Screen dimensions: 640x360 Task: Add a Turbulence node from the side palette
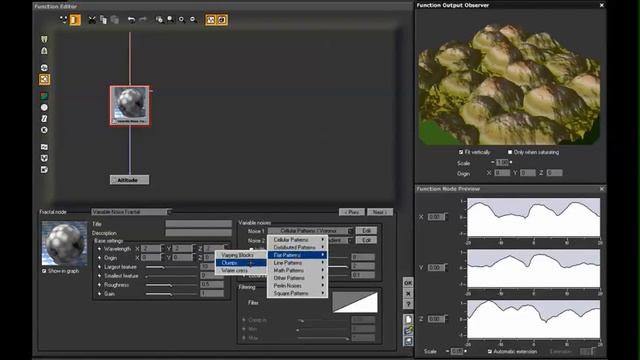pos(44,147)
